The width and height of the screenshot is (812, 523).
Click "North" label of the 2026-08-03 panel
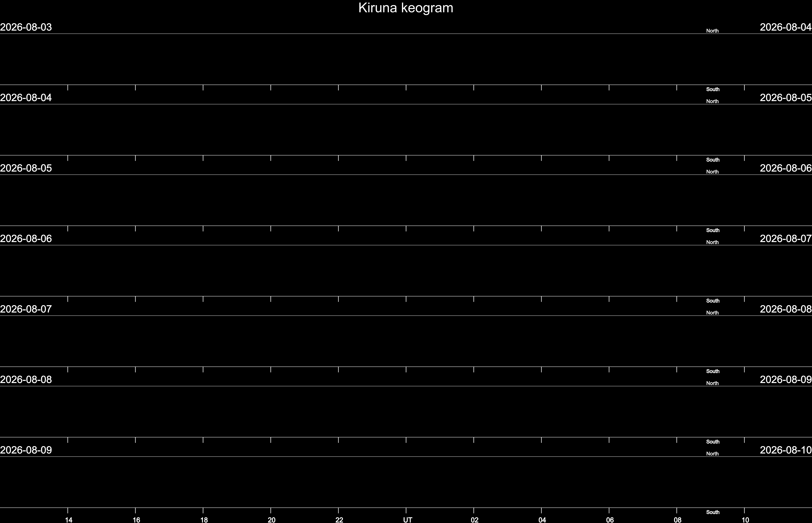point(712,31)
